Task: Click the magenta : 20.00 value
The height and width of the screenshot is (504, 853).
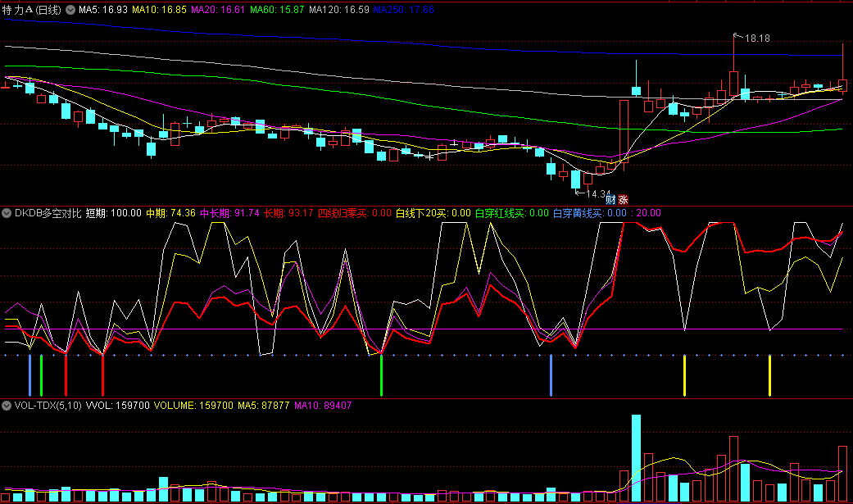Action: (x=647, y=213)
